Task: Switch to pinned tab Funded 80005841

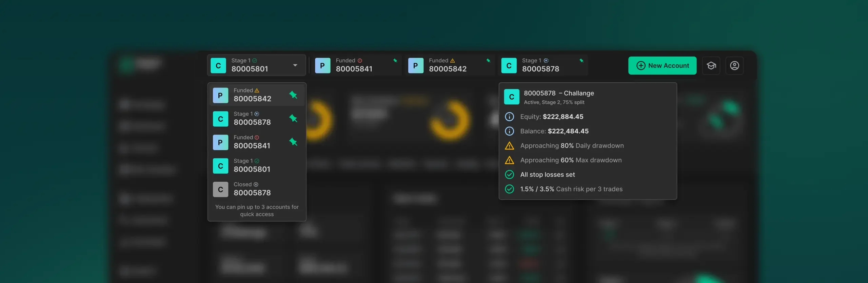Action: (x=356, y=65)
